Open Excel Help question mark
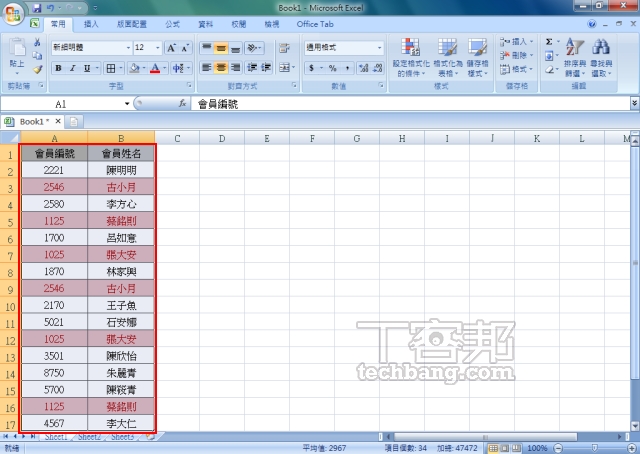This screenshot has height=454, width=640. (x=591, y=24)
